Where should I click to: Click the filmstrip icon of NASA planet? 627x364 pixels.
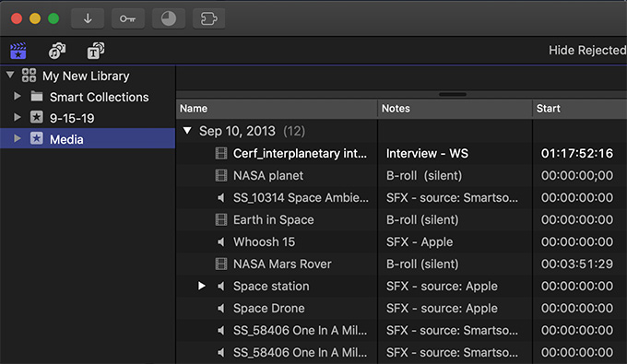click(x=221, y=175)
